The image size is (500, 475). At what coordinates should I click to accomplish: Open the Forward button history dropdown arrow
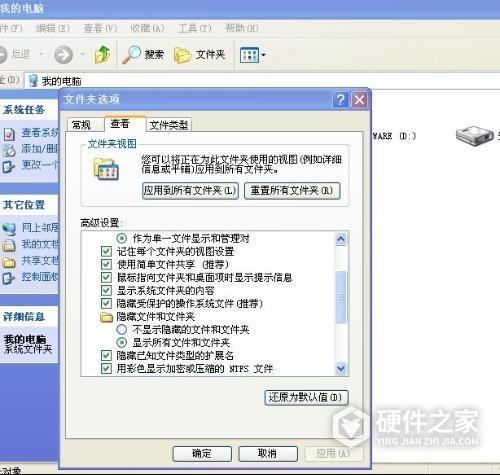point(82,54)
